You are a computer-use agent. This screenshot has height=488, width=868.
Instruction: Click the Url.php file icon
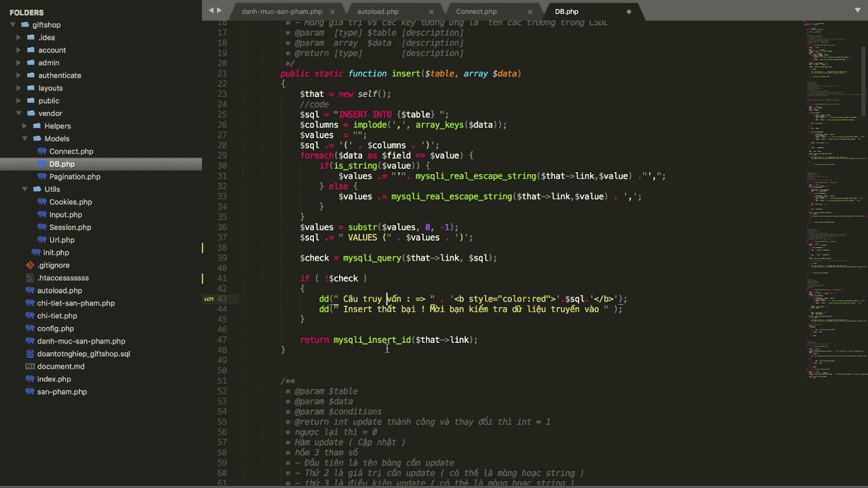(42, 240)
